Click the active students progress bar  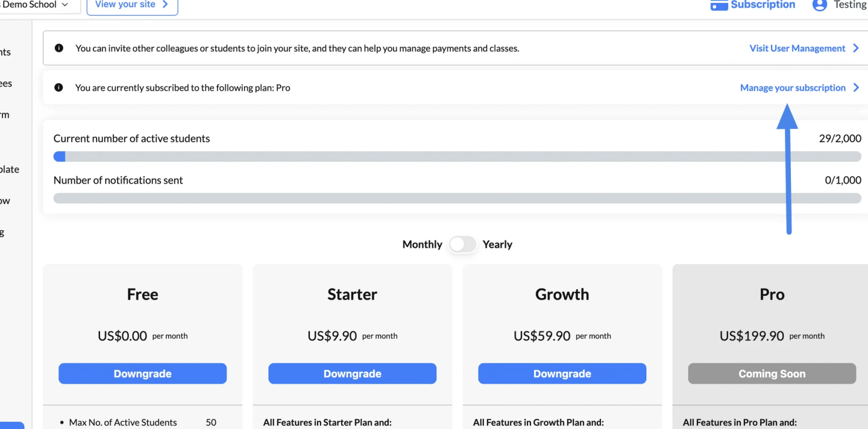(458, 157)
